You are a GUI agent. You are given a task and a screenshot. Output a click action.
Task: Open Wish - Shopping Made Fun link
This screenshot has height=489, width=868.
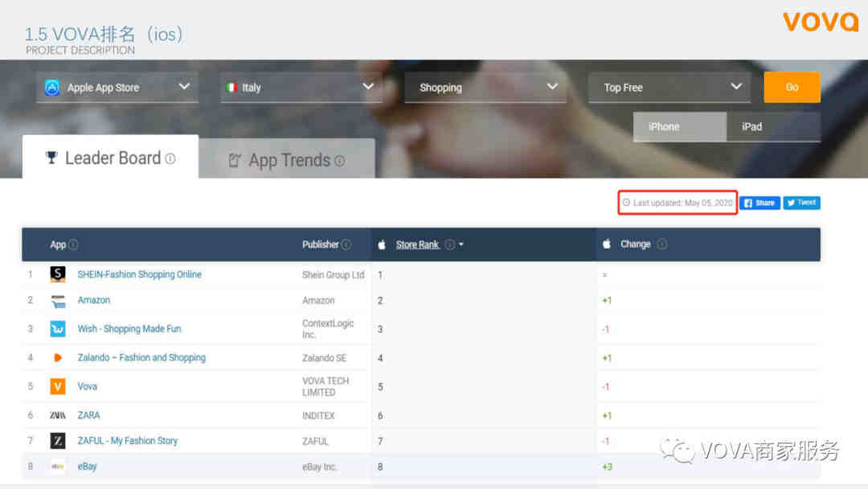pos(129,329)
